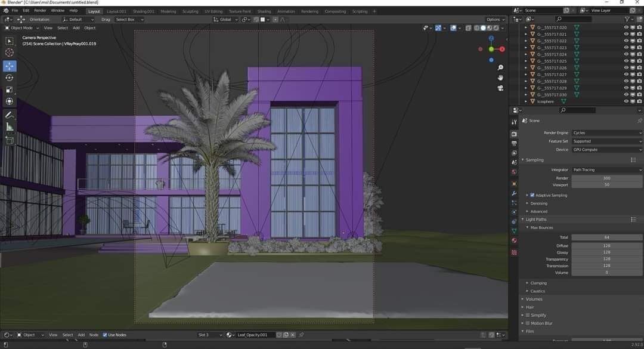The height and width of the screenshot is (349, 644).
Task: Select the 3D Cursor tool in the toolbar
Action: 9,53
